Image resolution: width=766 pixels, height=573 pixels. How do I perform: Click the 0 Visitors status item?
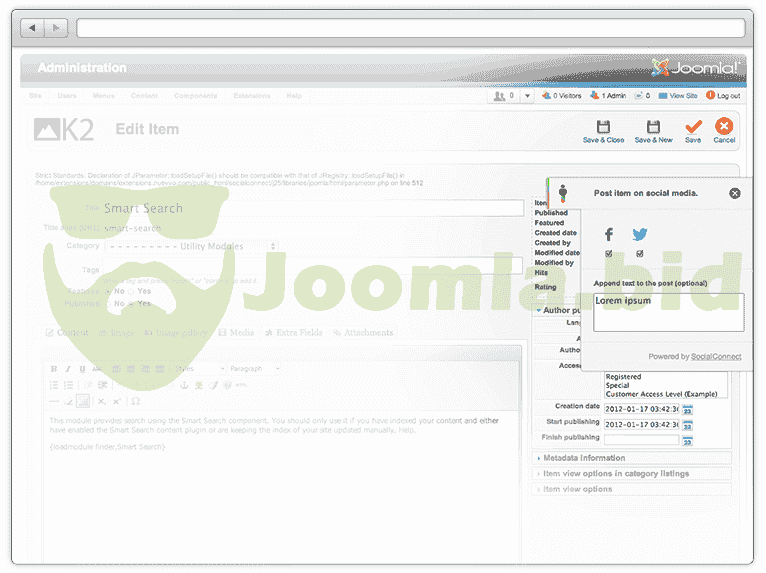pos(562,96)
